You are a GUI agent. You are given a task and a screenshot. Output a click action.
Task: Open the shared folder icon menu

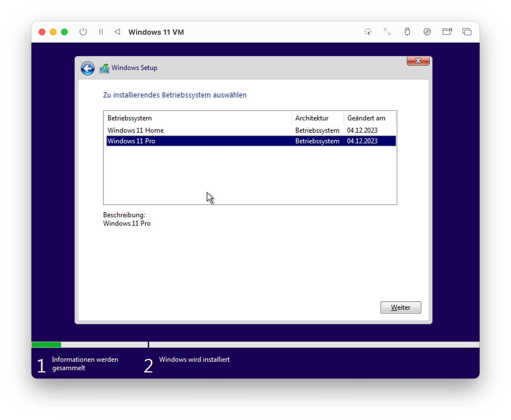click(x=447, y=31)
